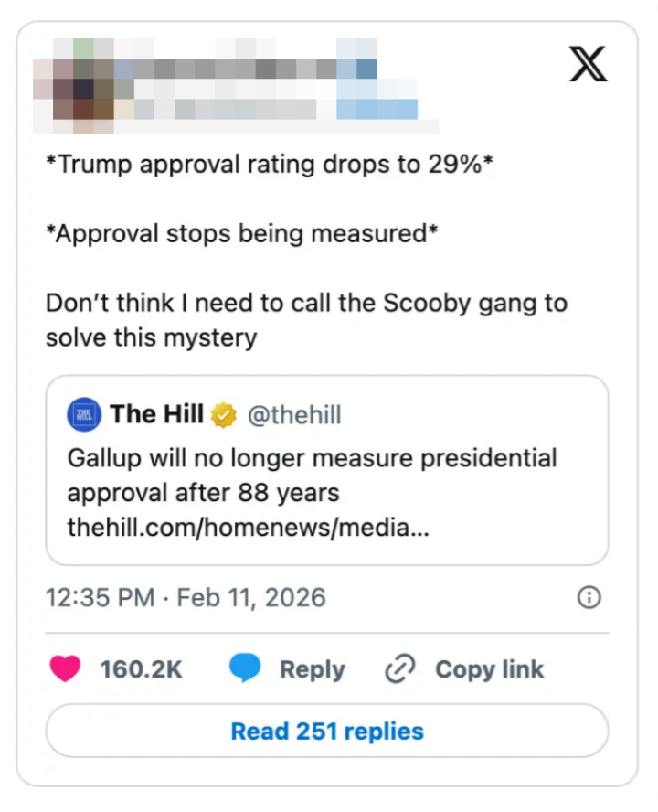Open the quoted Gallup headline text

(311, 475)
